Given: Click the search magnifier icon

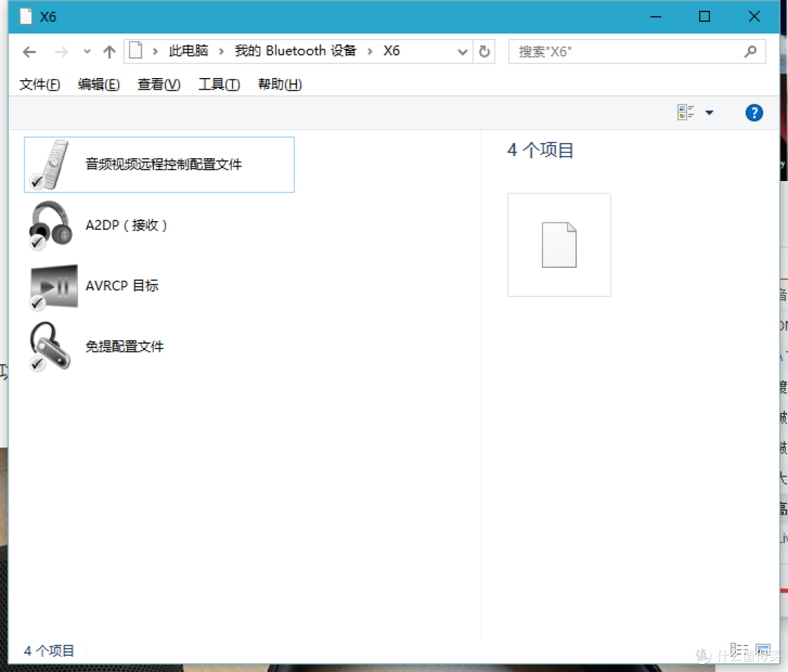Looking at the screenshot, I should (x=750, y=51).
